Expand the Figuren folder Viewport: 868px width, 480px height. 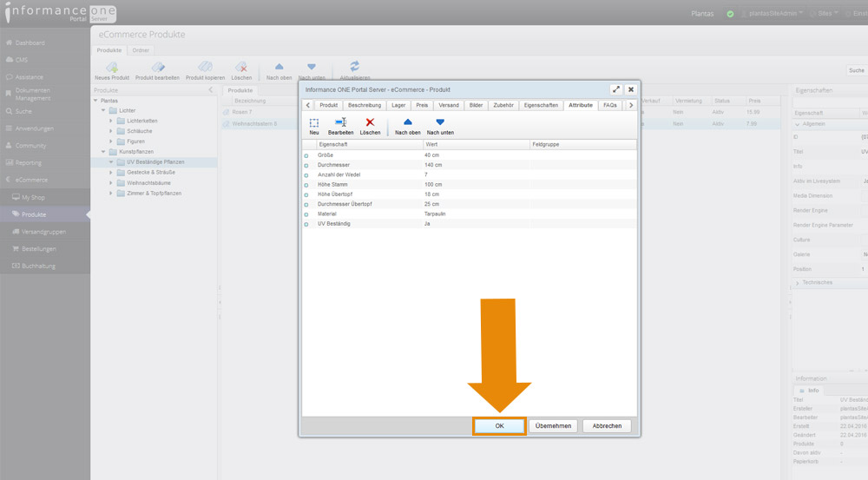click(x=111, y=141)
